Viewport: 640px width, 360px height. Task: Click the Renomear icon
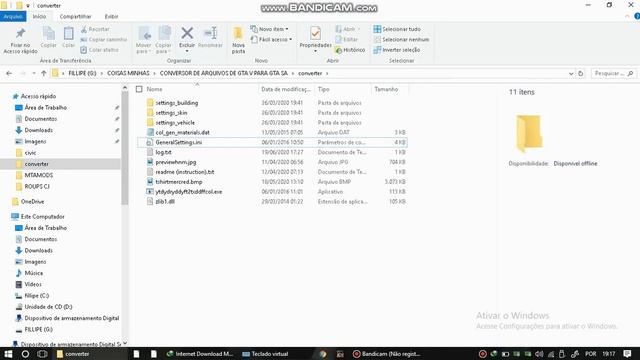coord(210,33)
